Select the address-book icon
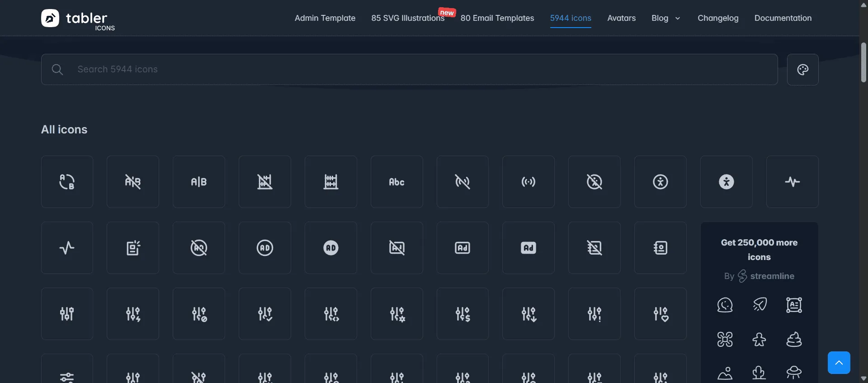The width and height of the screenshot is (868, 383). pyautogui.click(x=660, y=248)
